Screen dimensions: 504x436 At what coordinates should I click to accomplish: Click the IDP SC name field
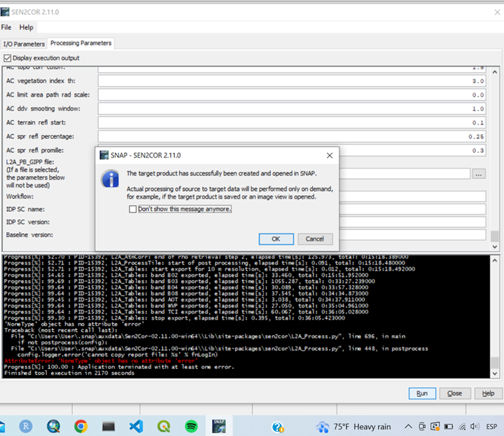pyautogui.click(x=413, y=209)
